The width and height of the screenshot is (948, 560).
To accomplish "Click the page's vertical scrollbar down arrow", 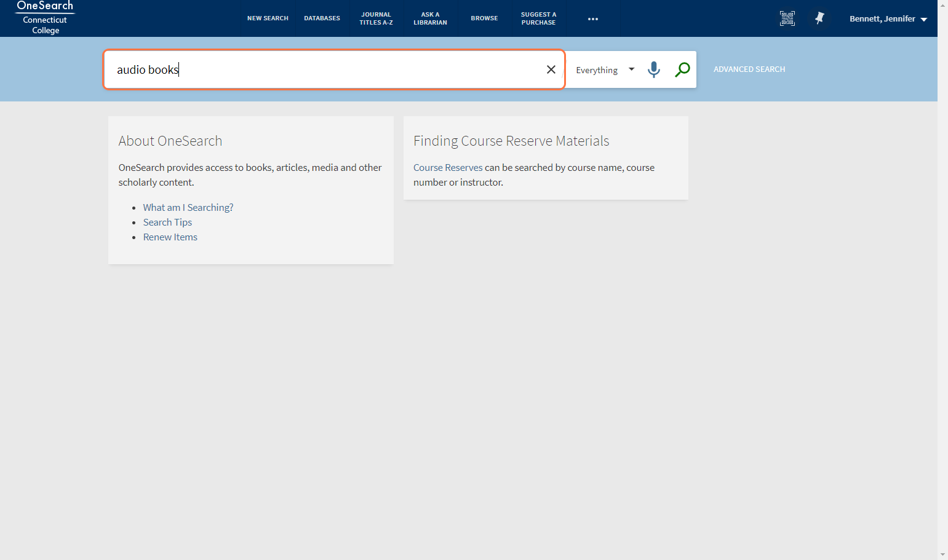I will [942, 554].
